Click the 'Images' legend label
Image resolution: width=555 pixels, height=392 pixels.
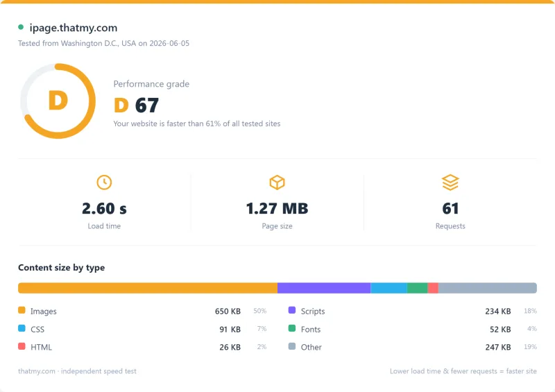43,312
